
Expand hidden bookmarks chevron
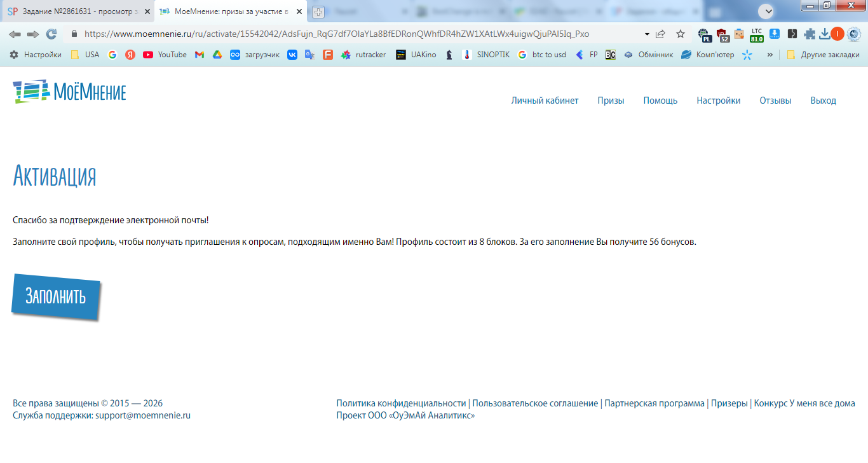(x=770, y=55)
